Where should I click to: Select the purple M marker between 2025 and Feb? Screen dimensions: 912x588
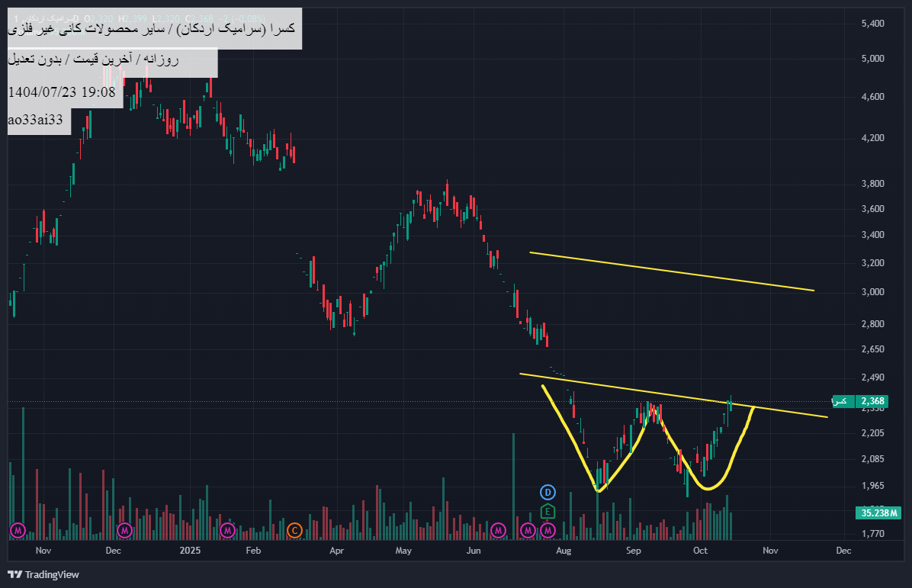(x=227, y=529)
